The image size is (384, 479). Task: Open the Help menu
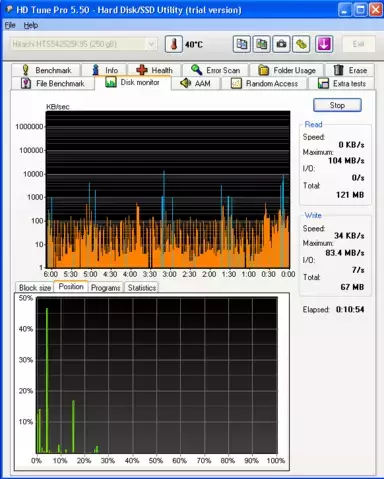pos(31,25)
